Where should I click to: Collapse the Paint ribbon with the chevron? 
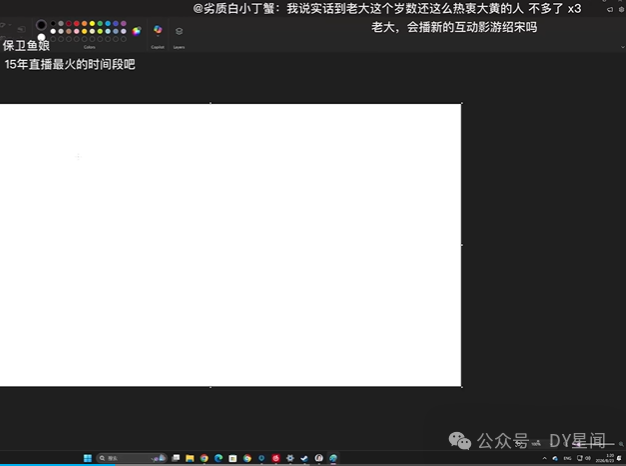pyautogui.click(x=622, y=47)
